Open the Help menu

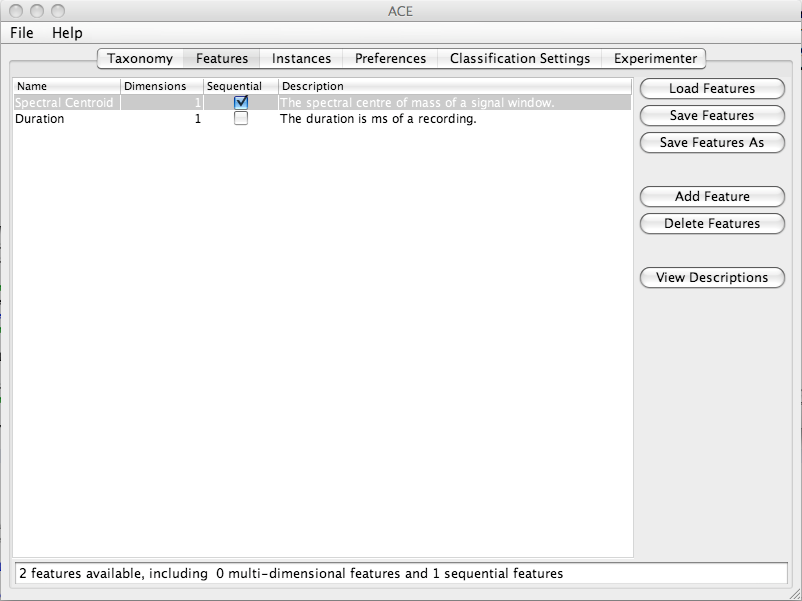pos(67,33)
